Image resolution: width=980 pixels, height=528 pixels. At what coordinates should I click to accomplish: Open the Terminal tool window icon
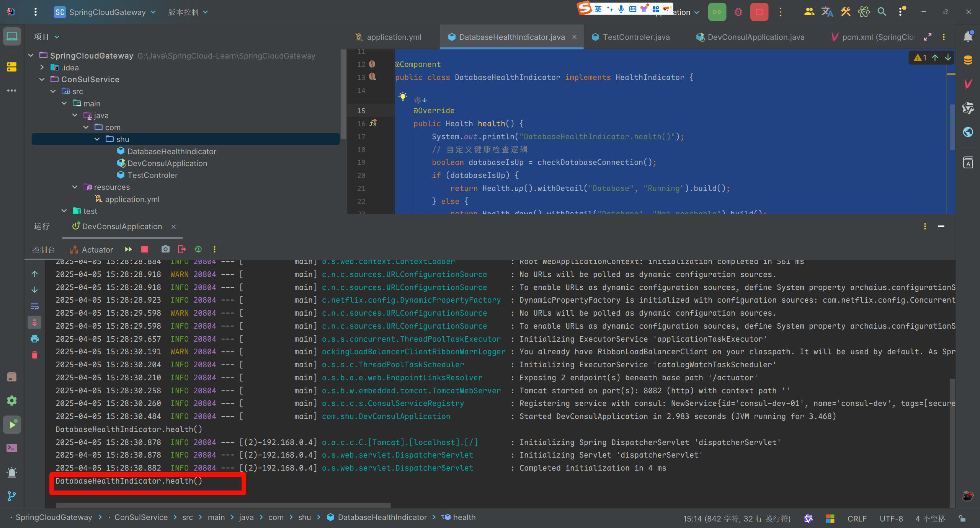tap(11, 448)
